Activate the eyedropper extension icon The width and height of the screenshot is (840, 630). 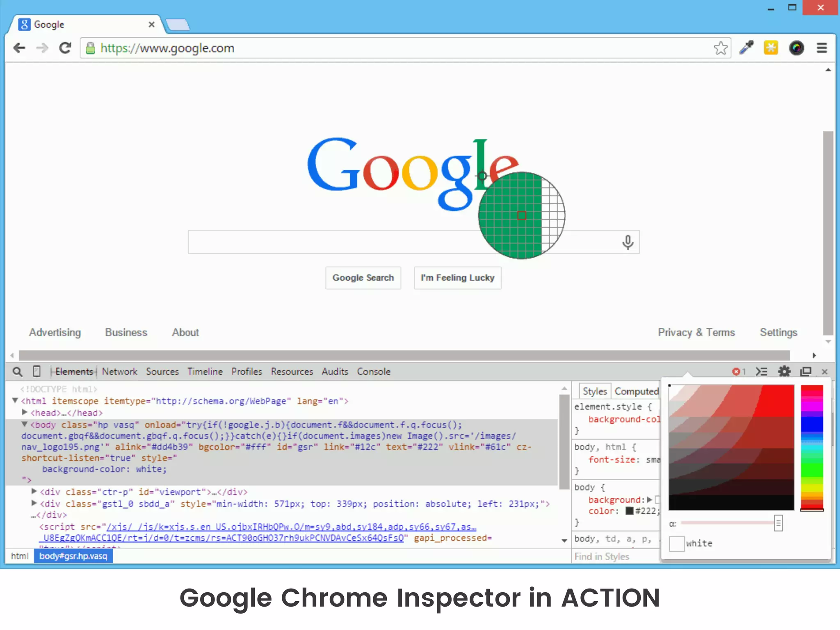pyautogui.click(x=746, y=48)
